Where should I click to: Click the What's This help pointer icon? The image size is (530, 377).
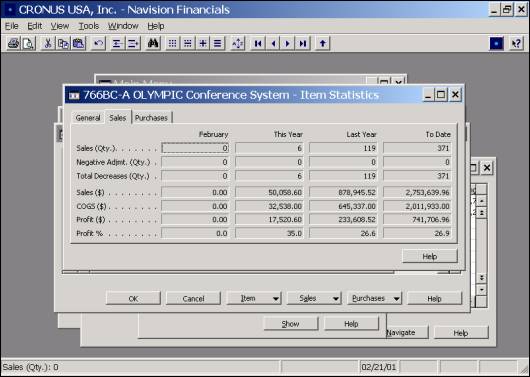516,44
